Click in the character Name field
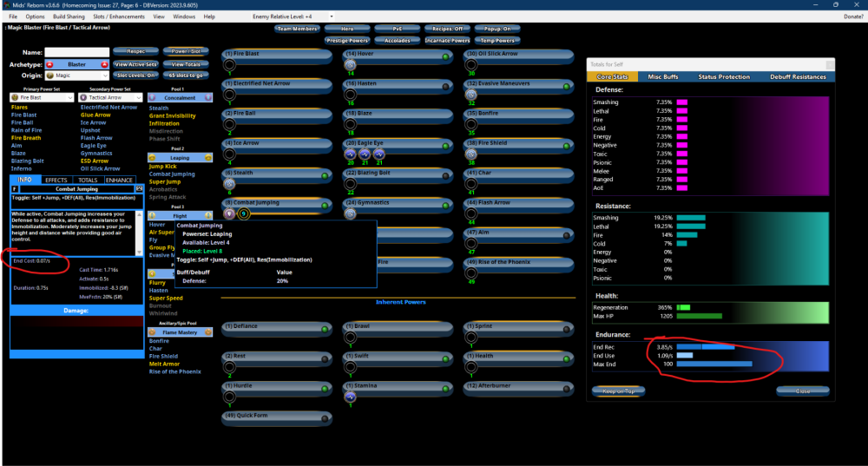The height and width of the screenshot is (466, 868). coord(76,52)
